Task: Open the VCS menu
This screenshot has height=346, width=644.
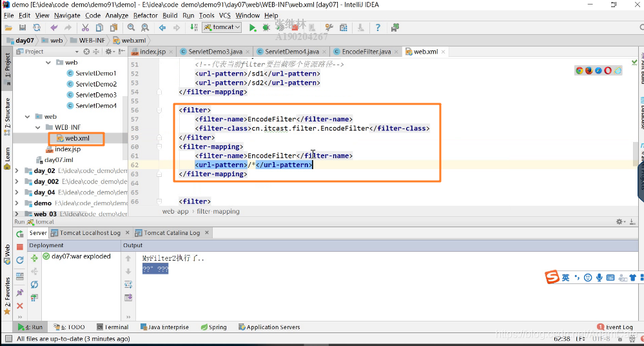Action: pos(225,15)
